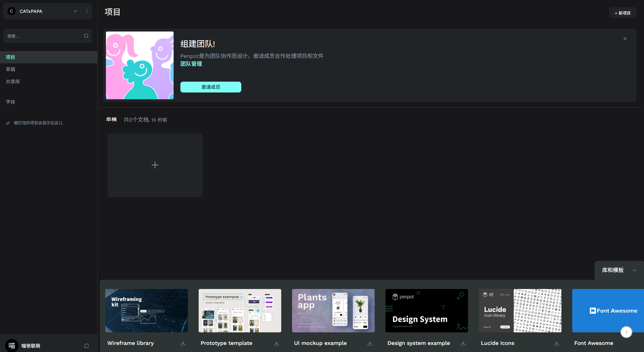Open the Lucide Icon library thumbnail
The width and height of the screenshot is (644, 352).
520,311
